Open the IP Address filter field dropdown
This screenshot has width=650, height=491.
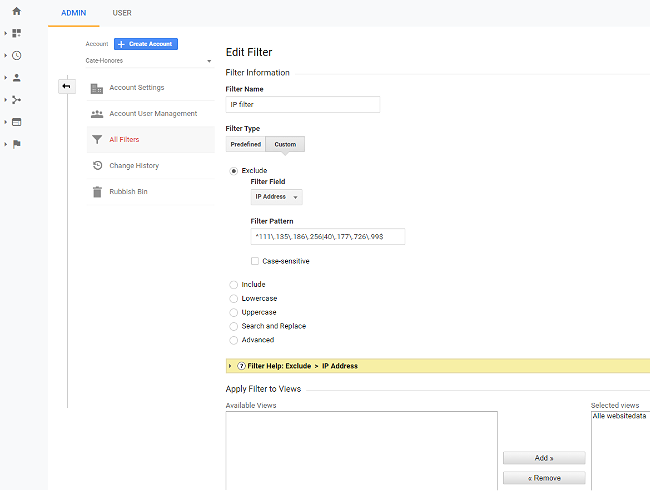coord(276,197)
